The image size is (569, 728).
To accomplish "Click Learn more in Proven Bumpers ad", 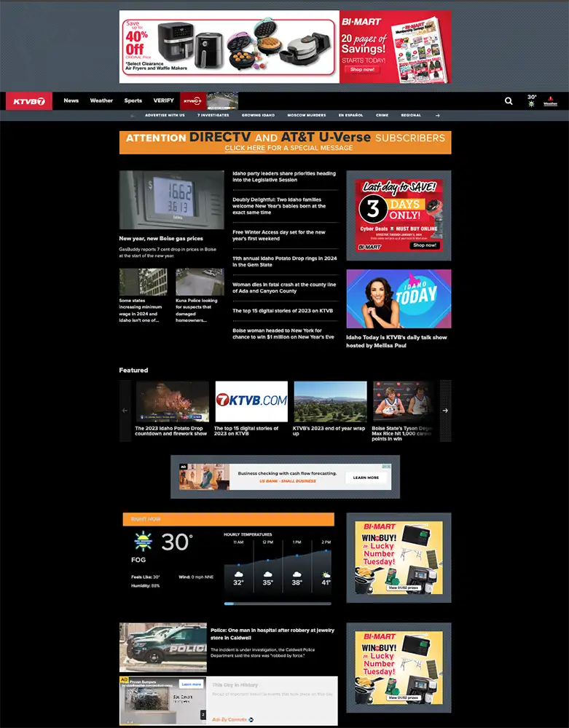I will pos(192,684).
